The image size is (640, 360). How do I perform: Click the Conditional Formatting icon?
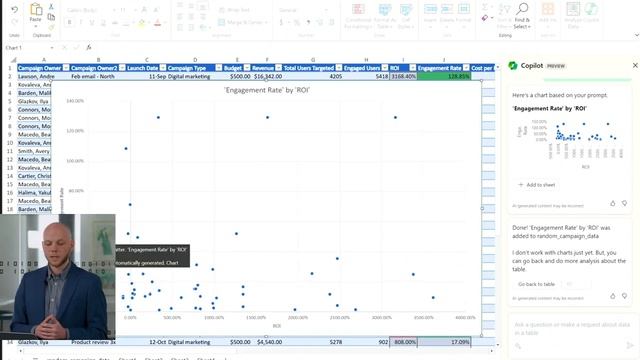pyautogui.click(x=358, y=9)
